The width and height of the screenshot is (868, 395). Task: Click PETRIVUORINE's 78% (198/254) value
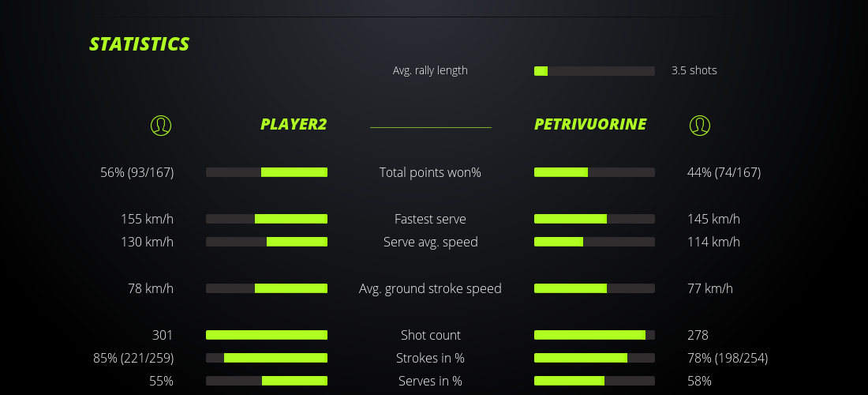pos(728,358)
